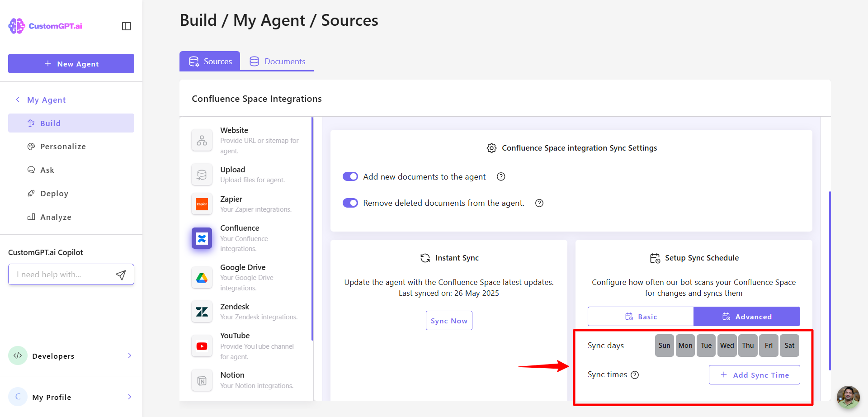Toggle Mon sync day
The height and width of the screenshot is (417, 868).
click(685, 346)
